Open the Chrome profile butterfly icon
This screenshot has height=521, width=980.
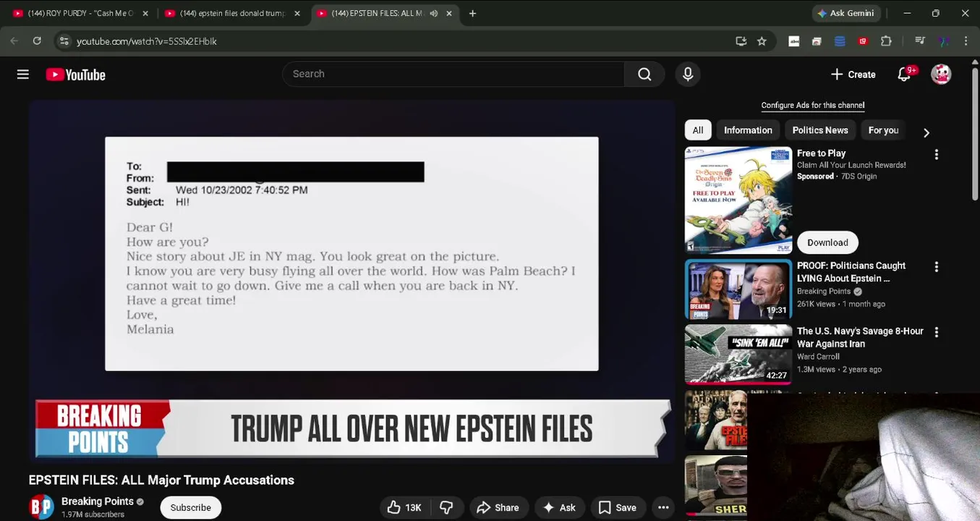point(943,41)
